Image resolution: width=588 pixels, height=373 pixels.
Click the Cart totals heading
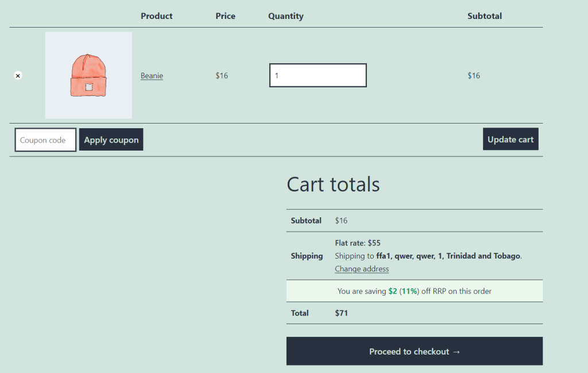333,184
